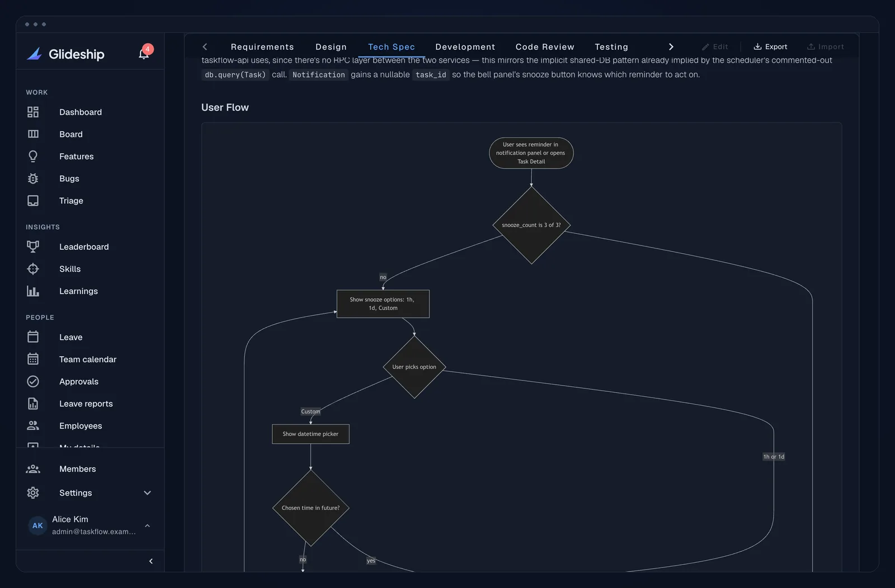
Task: Open the Dashboard icon in sidebar
Action: (x=33, y=112)
